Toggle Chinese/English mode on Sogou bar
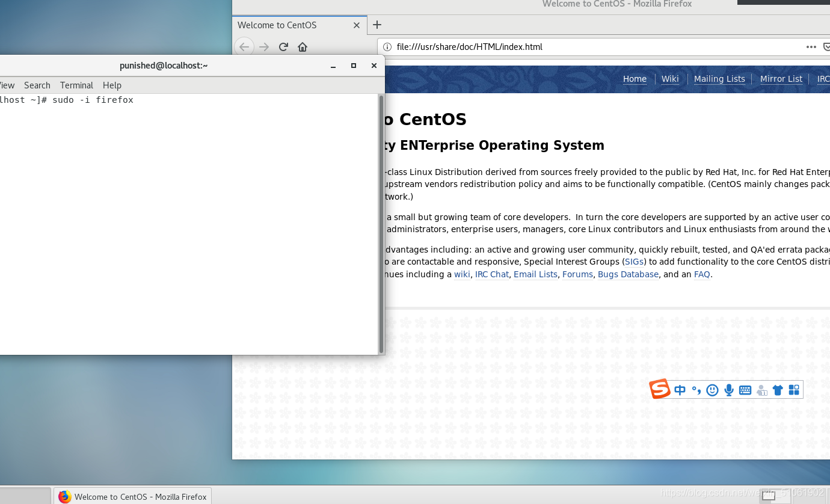The width and height of the screenshot is (830, 504). pyautogui.click(x=680, y=390)
